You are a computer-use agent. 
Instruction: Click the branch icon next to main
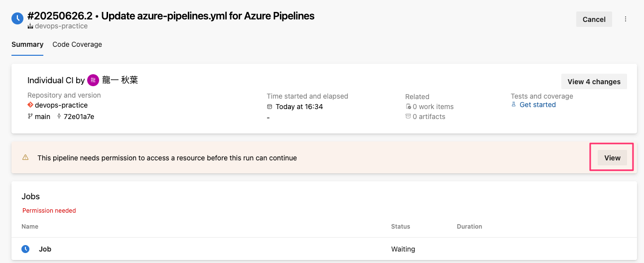pos(30,117)
